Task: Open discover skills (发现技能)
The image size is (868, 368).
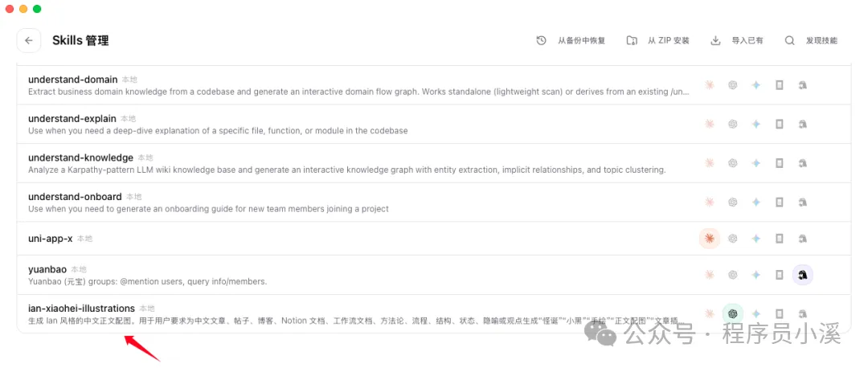Action: click(811, 40)
